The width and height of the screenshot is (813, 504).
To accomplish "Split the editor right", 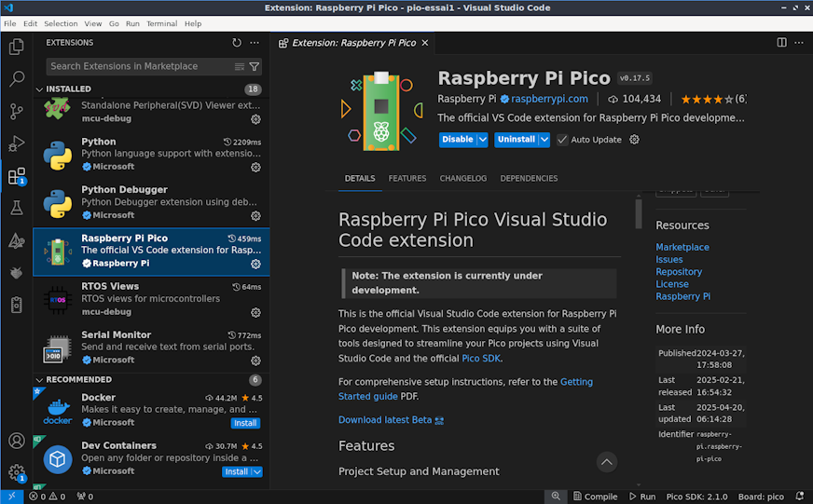I will pyautogui.click(x=781, y=43).
